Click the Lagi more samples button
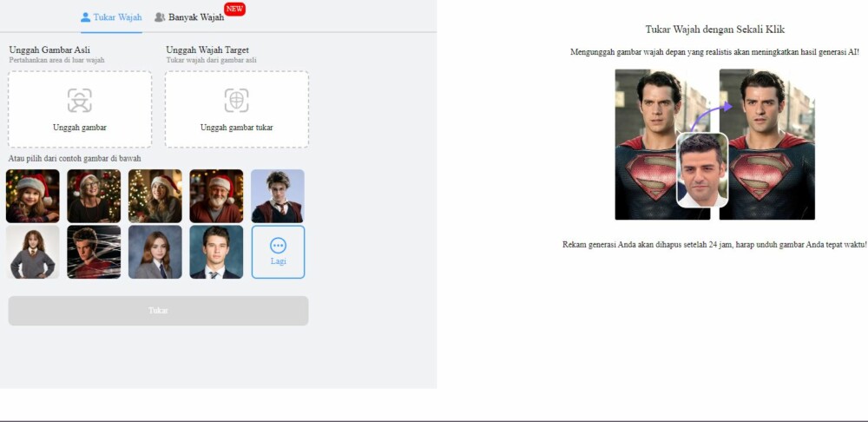 click(x=278, y=252)
